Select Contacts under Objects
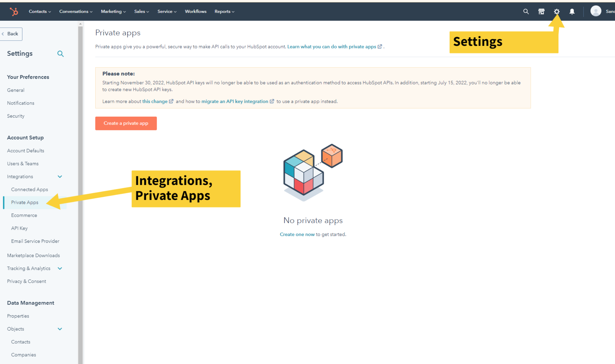615x364 pixels. (x=21, y=342)
